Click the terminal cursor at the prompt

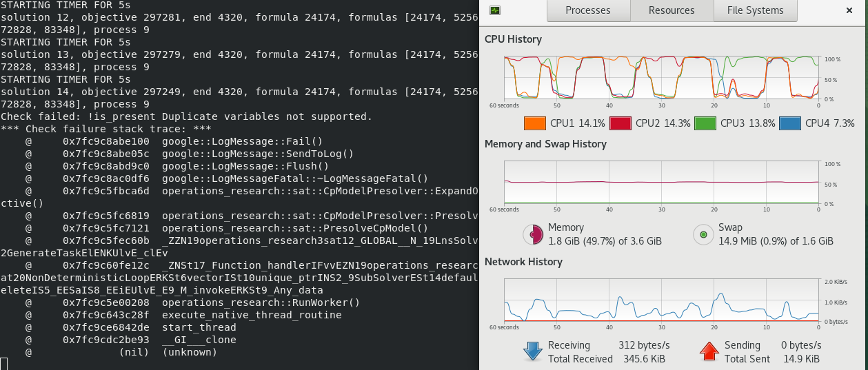point(4,364)
